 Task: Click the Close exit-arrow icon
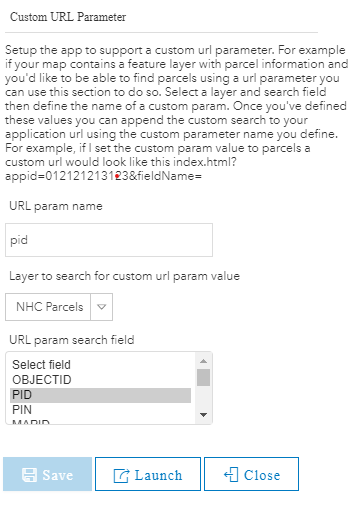(231, 475)
